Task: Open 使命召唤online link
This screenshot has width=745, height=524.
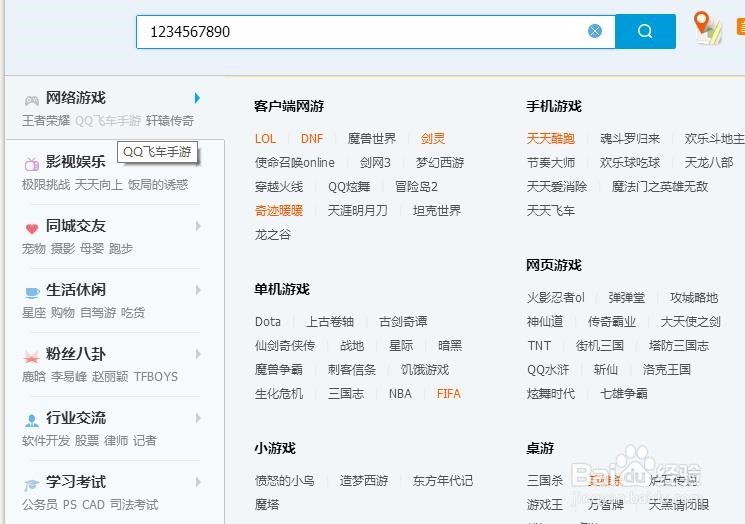Action: pos(295,163)
